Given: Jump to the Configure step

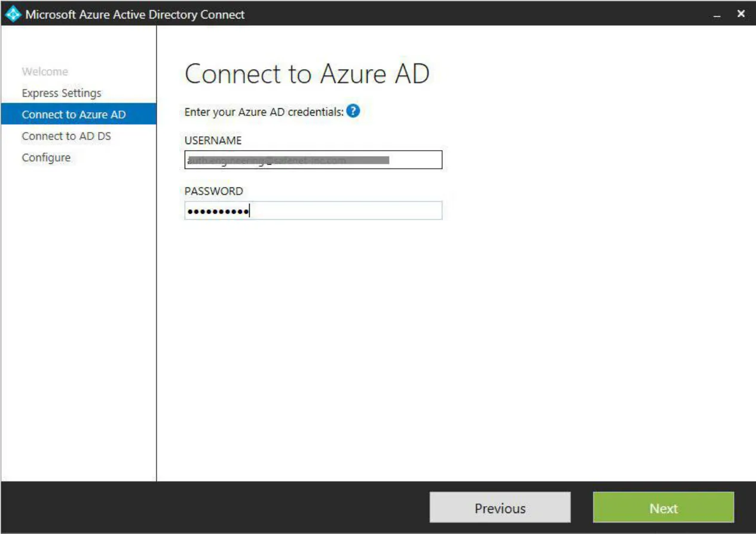Looking at the screenshot, I should pyautogui.click(x=46, y=158).
